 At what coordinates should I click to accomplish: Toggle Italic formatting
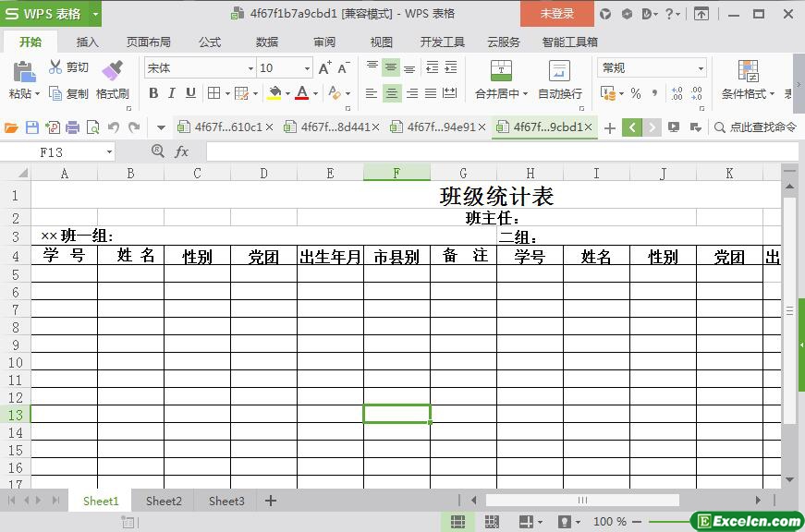point(172,93)
